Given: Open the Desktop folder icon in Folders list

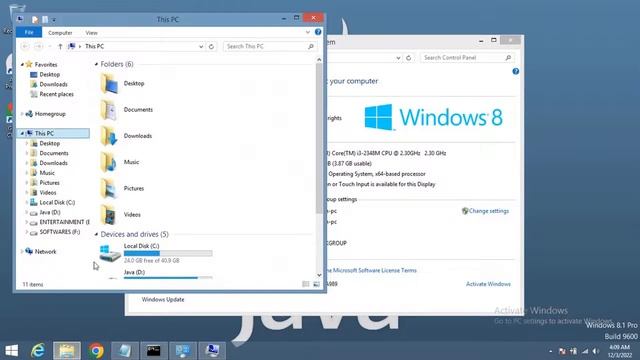Looking at the screenshot, I should (109, 83).
